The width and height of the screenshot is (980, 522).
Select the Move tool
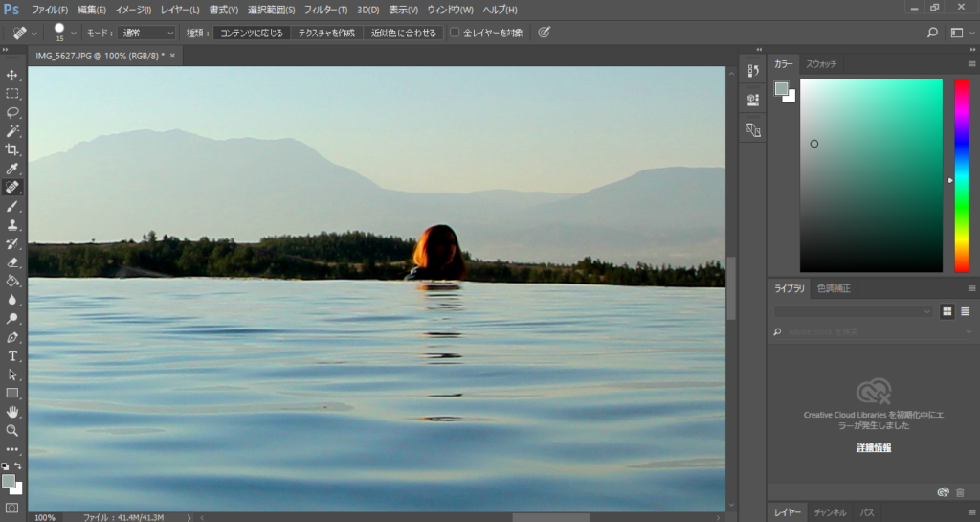12,75
